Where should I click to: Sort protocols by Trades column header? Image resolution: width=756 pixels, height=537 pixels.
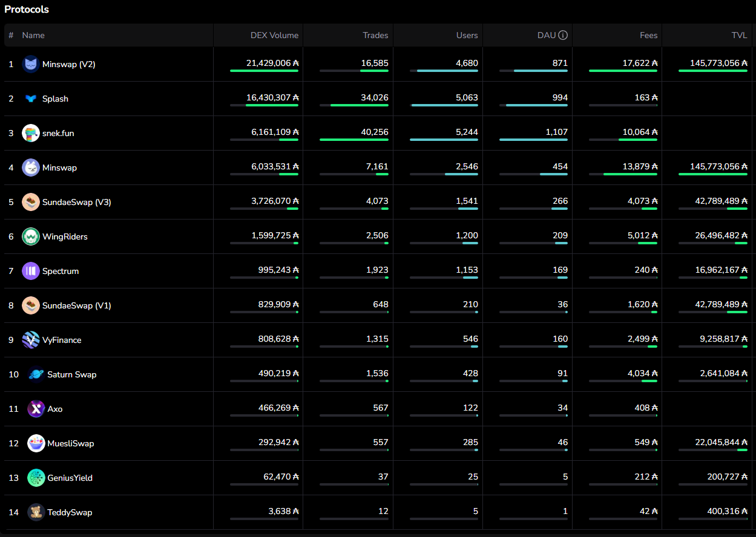point(375,35)
